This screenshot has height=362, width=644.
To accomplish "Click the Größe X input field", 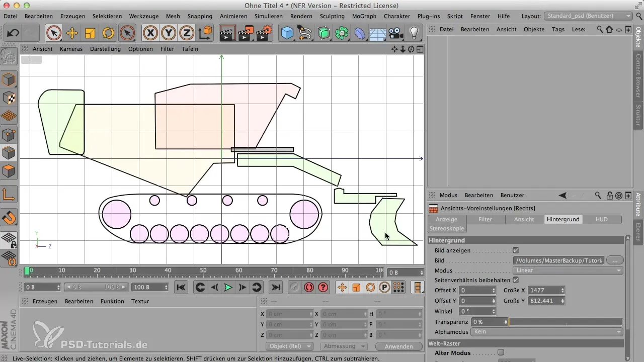I will click(x=546, y=290).
